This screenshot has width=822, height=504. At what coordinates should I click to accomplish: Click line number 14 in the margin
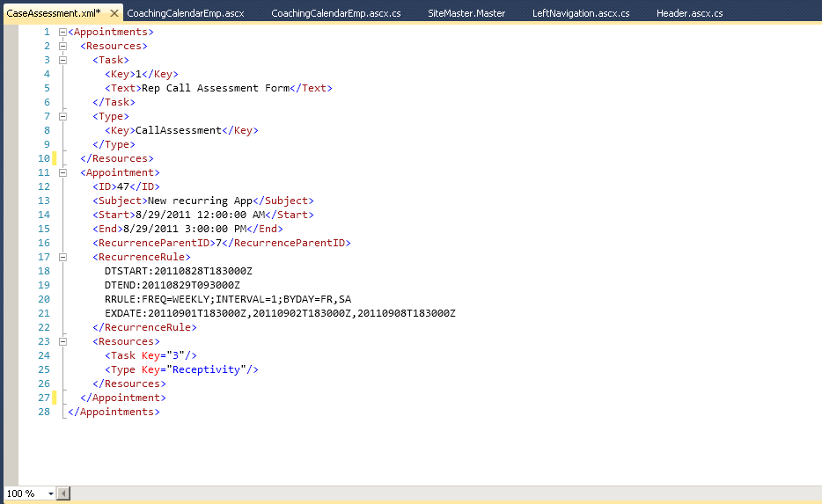(44, 215)
